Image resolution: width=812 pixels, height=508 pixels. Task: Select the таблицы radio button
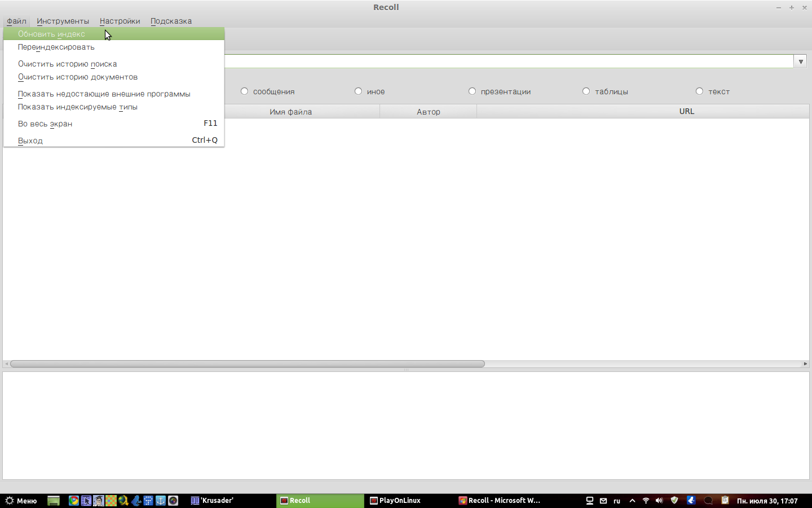[586, 91]
